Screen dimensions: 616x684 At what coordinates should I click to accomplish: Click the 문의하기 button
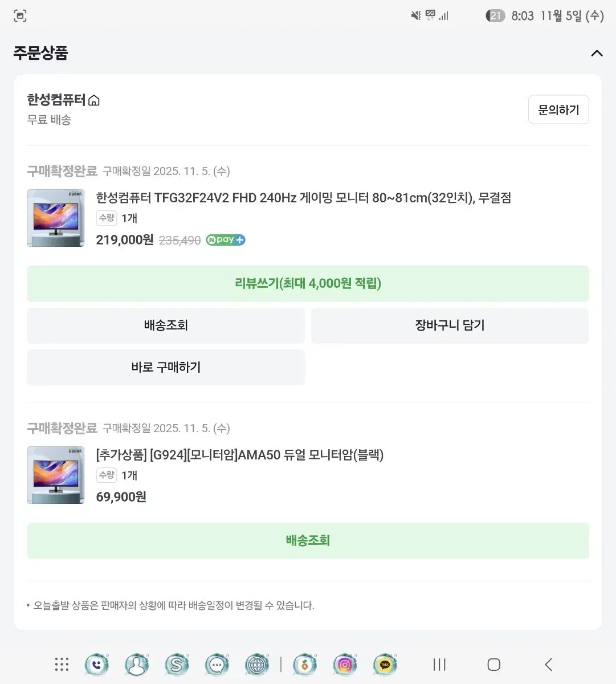click(x=558, y=109)
